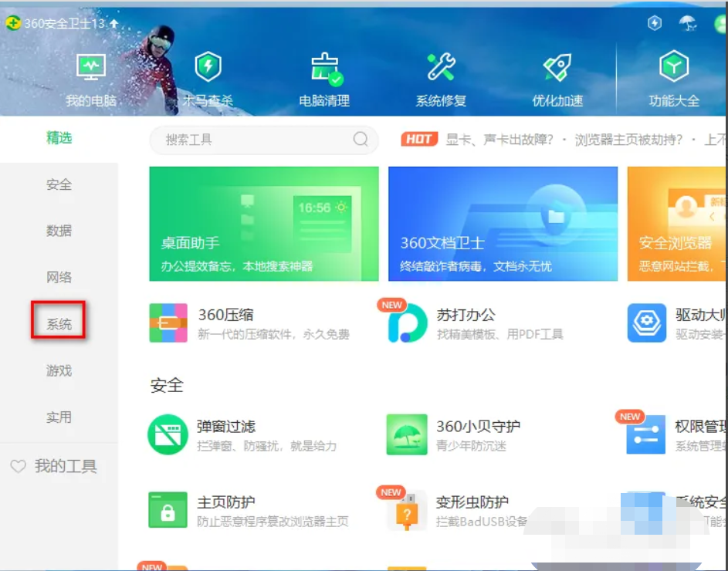Click the heart icon beside 我的工具
The image size is (728, 571).
(x=18, y=466)
